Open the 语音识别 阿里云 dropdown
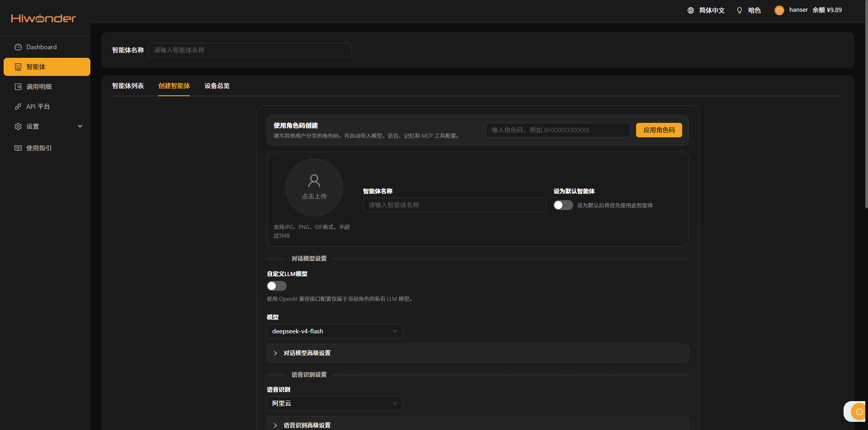868x430 pixels. (x=335, y=403)
